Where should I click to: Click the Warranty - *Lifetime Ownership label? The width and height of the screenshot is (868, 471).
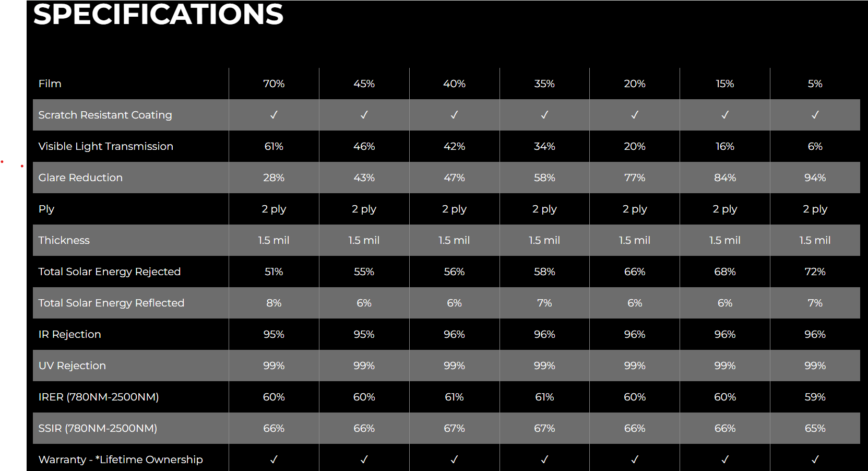(121, 460)
